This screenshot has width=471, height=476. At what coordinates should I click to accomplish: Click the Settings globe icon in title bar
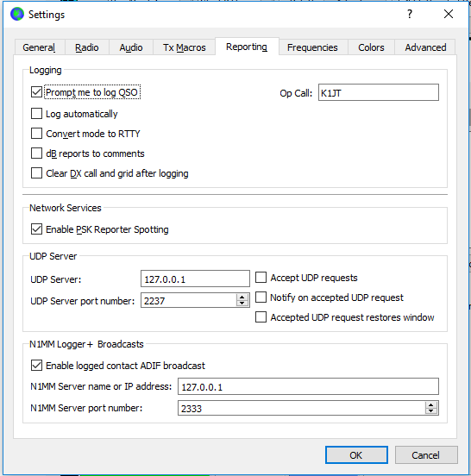pyautogui.click(x=16, y=15)
